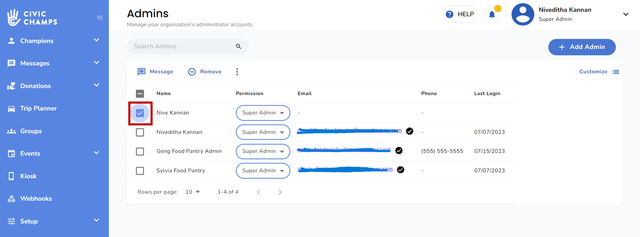The image size is (644, 237).
Task: Open permission dropdown for Sylvia Food Pantry
Action: 263,171
